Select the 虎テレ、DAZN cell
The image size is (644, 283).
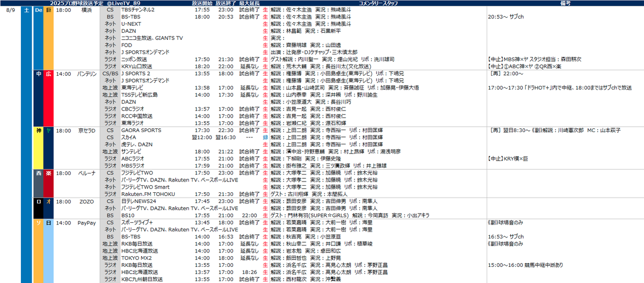tap(136, 144)
